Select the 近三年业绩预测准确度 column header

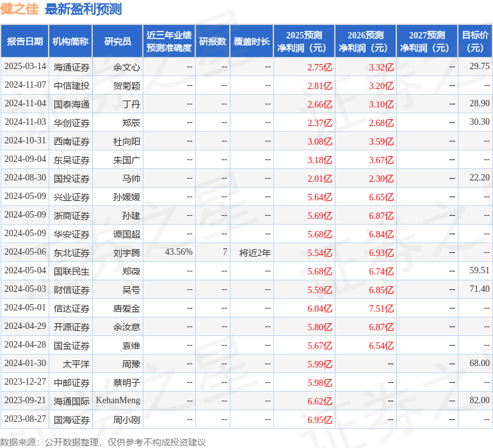[x=169, y=41]
